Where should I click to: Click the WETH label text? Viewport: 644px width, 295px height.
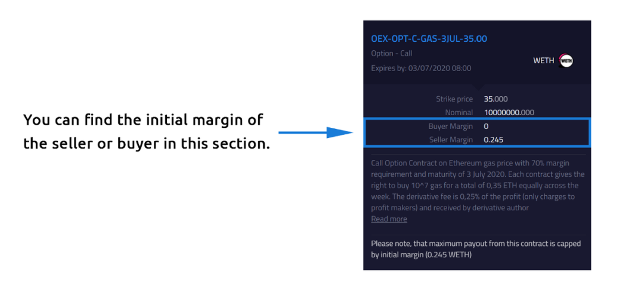point(543,61)
